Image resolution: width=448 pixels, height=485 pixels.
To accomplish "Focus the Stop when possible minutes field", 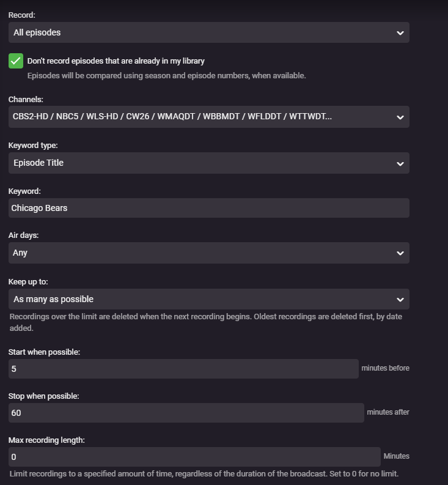I will (x=186, y=413).
